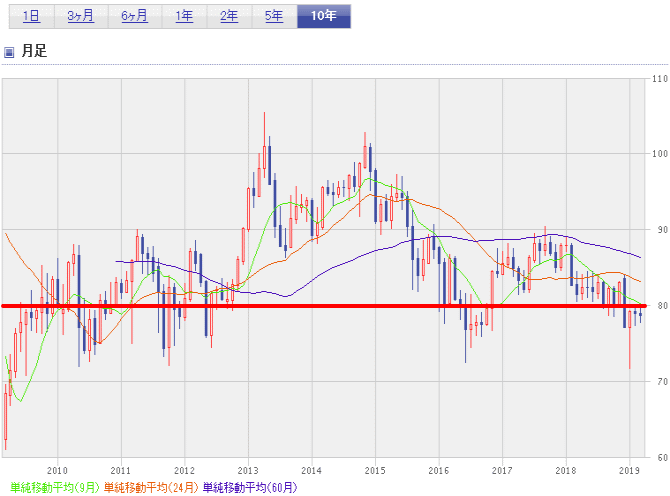Click the 2018 x-axis label
Screen dimensions: 670x496
[566, 470]
